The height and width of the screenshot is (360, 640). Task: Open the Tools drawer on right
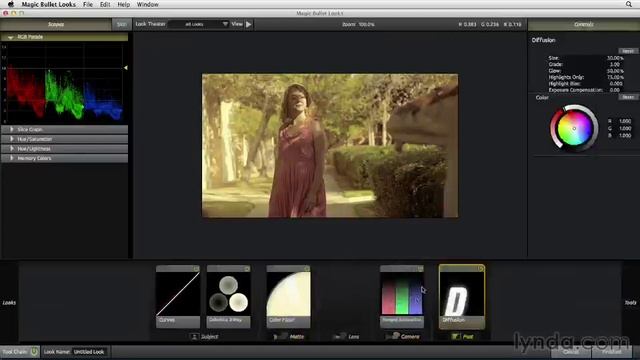pyautogui.click(x=630, y=303)
